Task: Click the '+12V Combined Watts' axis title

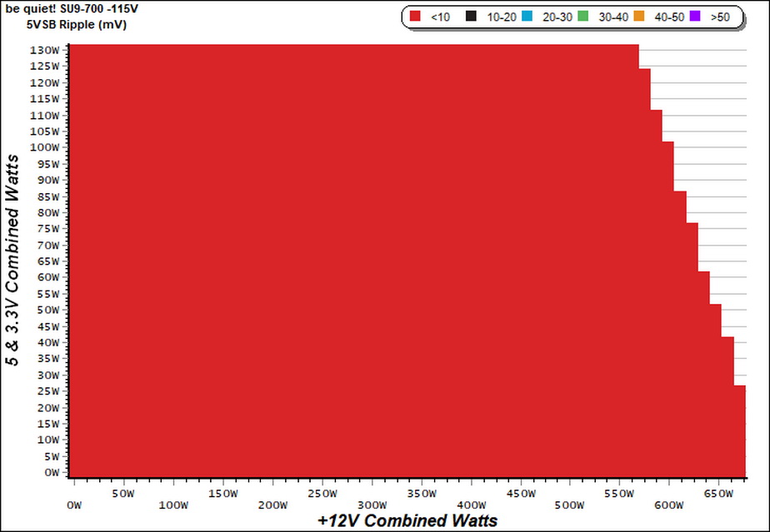Action: pos(407,520)
